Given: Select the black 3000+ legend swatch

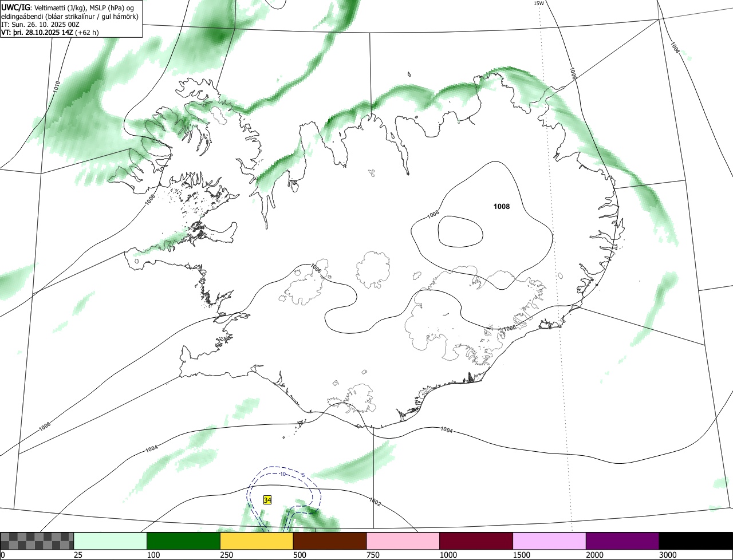Looking at the screenshot, I should pos(696,541).
